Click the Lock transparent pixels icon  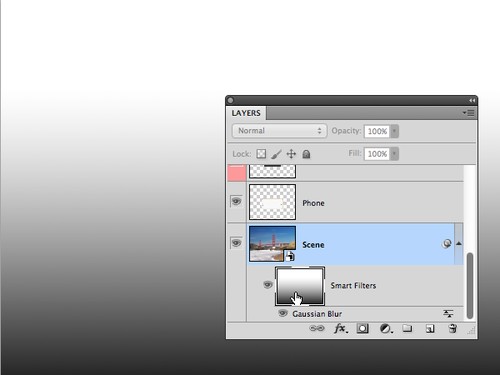click(261, 154)
